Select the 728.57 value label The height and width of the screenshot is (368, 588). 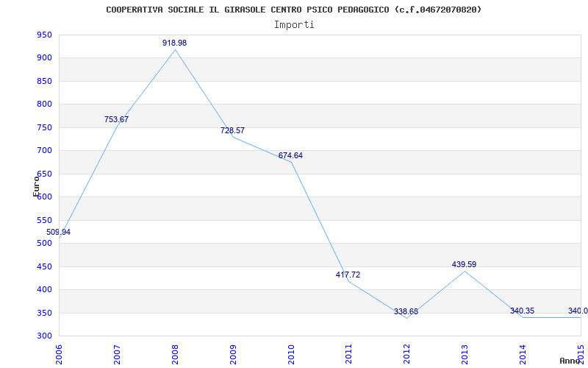(232, 131)
